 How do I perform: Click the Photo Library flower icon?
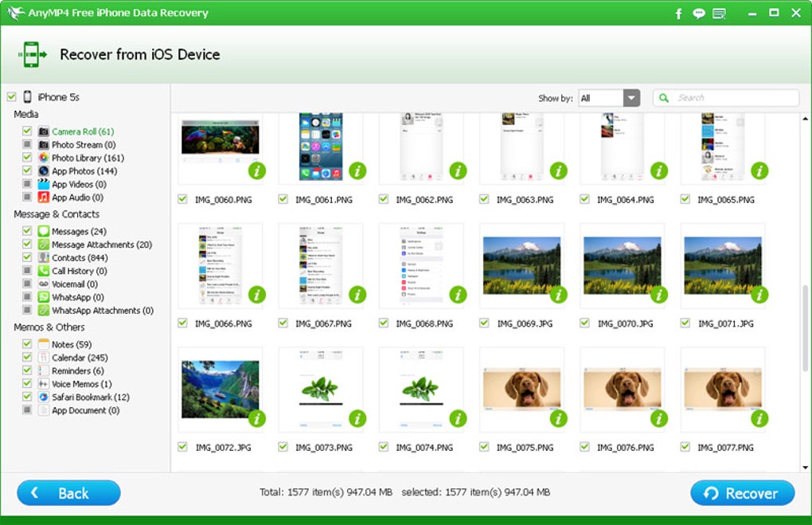tap(44, 158)
